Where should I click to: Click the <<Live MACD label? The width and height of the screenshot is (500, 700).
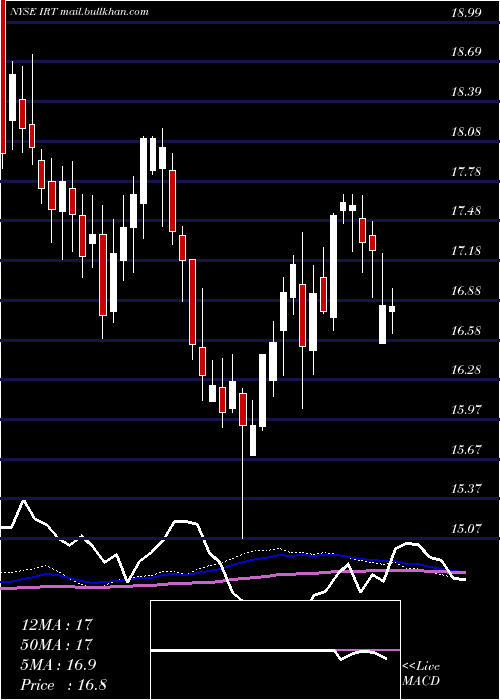[421, 674]
